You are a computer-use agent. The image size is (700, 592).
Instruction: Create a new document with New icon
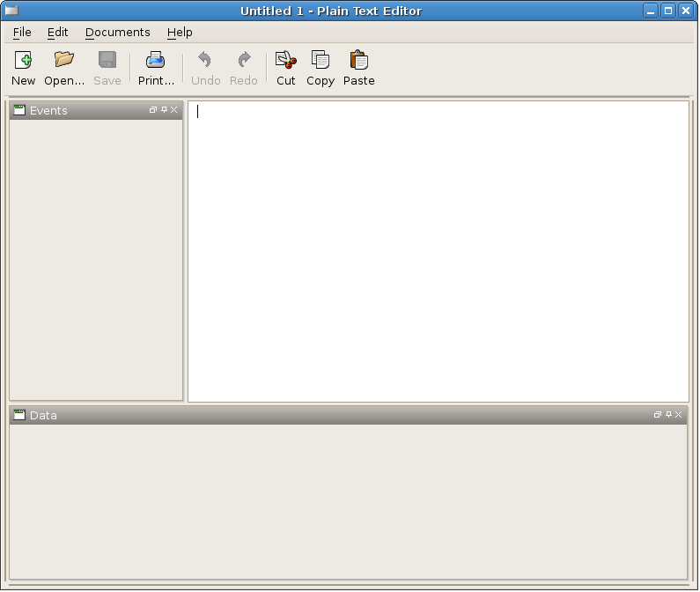23,60
